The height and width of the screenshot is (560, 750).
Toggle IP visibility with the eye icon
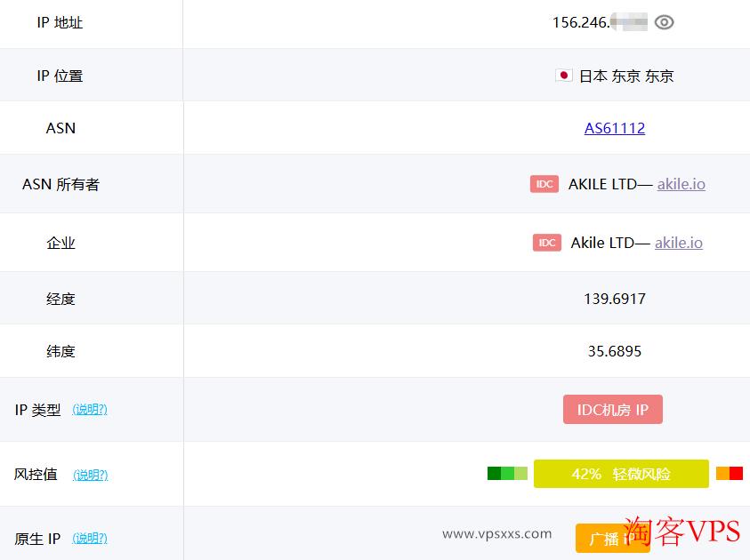(664, 22)
